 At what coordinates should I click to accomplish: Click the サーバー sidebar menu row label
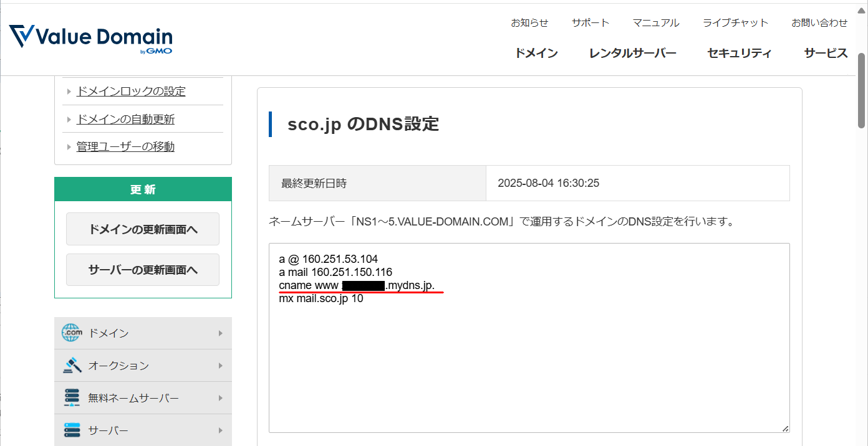click(109, 430)
